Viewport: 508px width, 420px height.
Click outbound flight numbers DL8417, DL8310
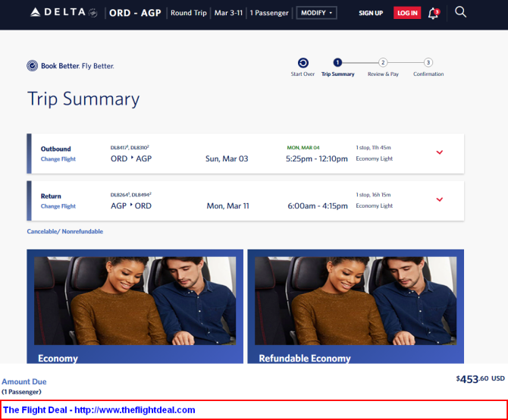click(x=130, y=148)
